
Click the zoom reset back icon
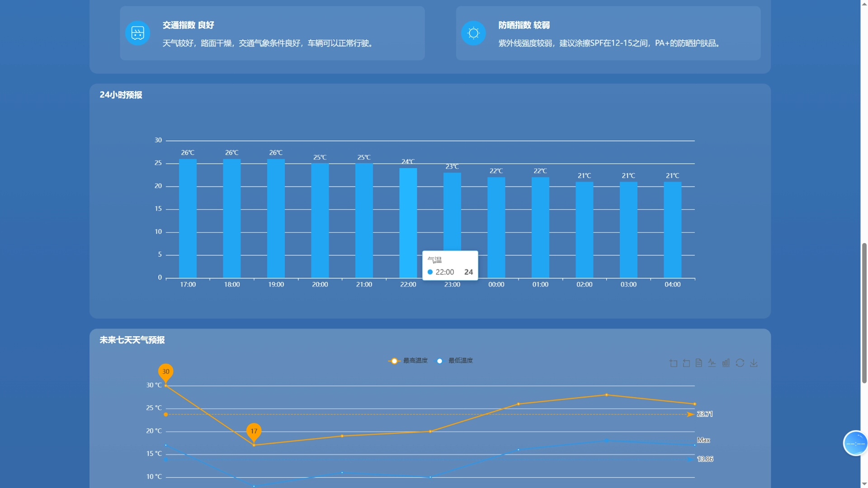686,363
